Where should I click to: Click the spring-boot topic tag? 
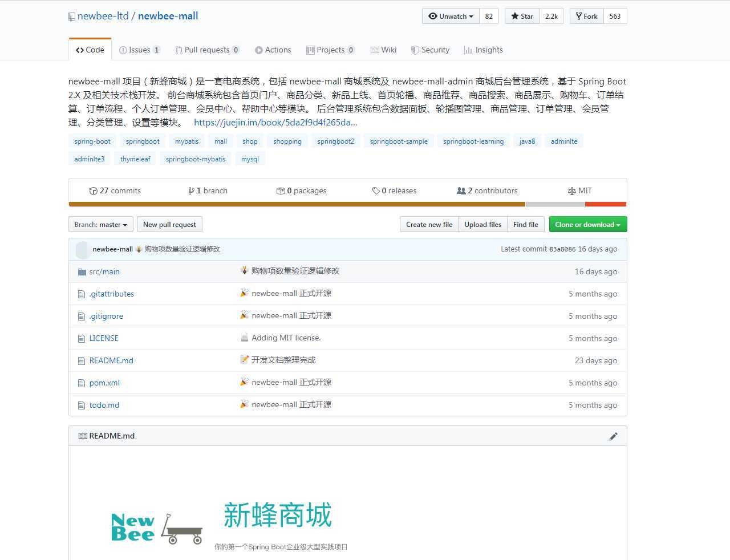click(92, 141)
